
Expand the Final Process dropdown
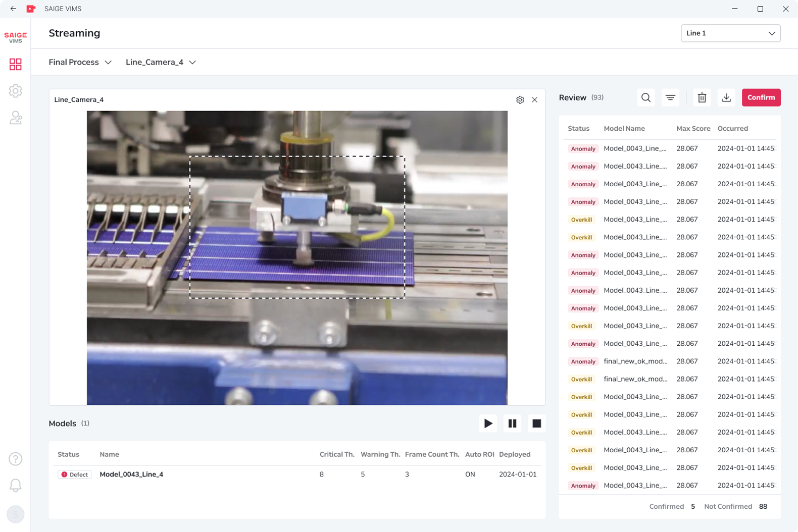point(80,62)
